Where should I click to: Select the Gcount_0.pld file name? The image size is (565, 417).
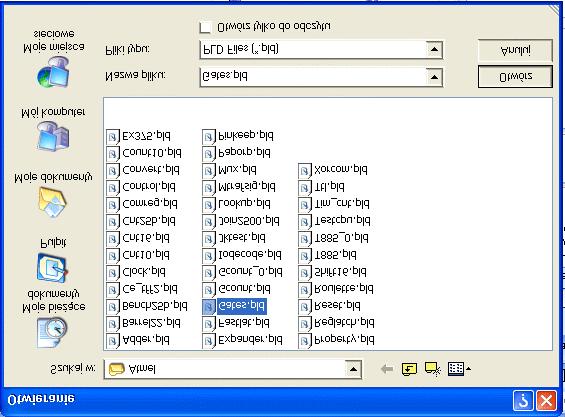tap(250, 272)
